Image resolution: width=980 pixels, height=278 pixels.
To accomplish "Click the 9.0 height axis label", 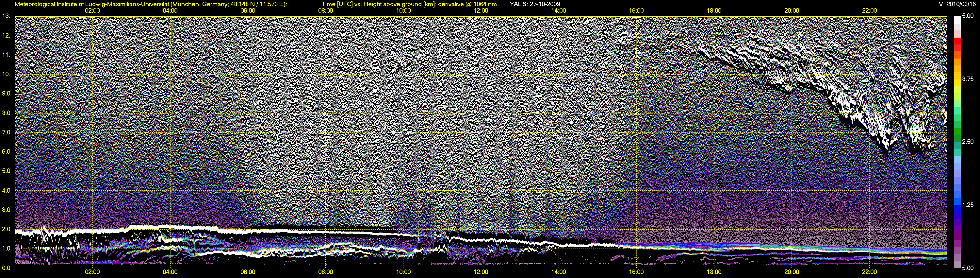I will tap(6, 93).
